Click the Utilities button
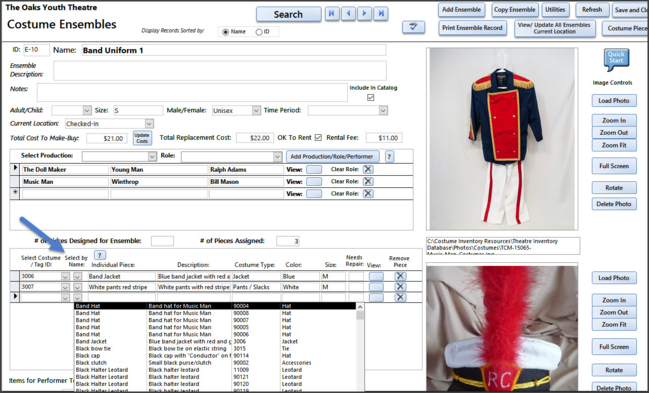The image size is (649, 393). pos(555,10)
